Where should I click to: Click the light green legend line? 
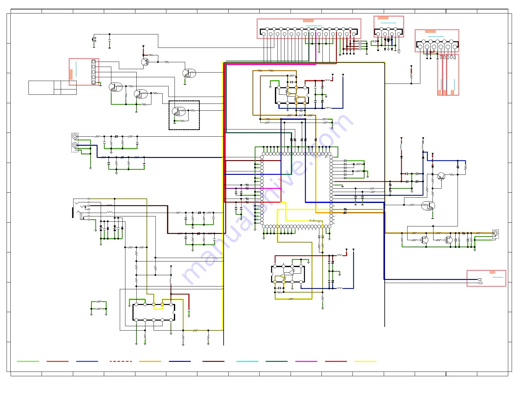[x=28, y=361]
